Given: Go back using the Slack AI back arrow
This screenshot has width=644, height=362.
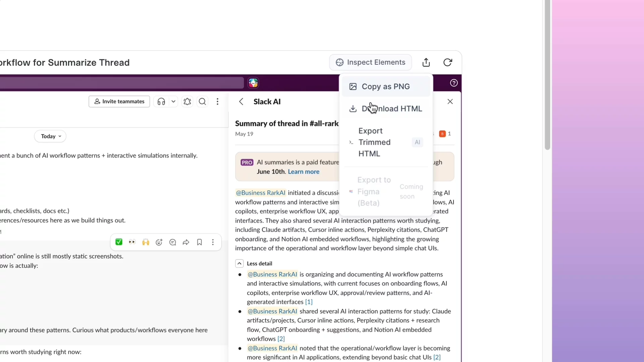Looking at the screenshot, I should (241, 102).
